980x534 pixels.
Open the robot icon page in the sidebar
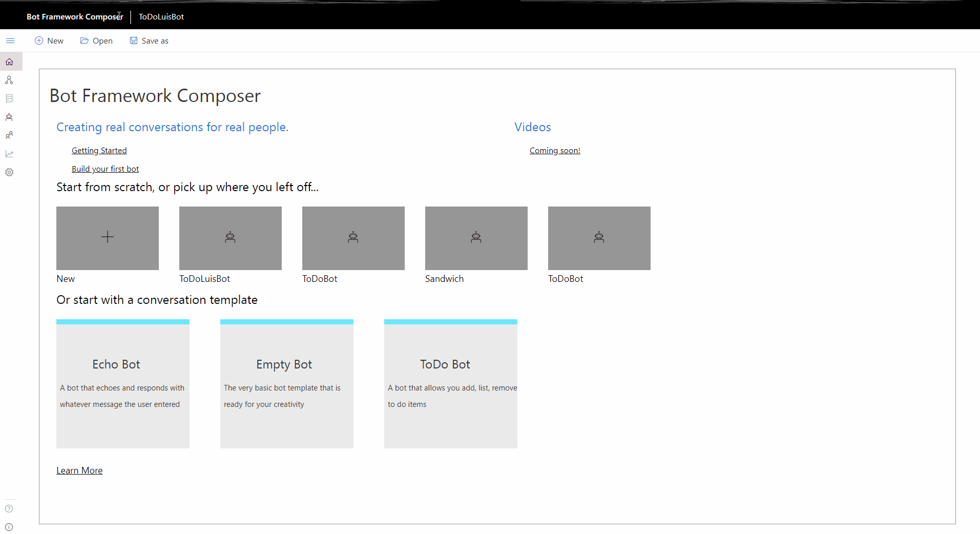pos(9,117)
